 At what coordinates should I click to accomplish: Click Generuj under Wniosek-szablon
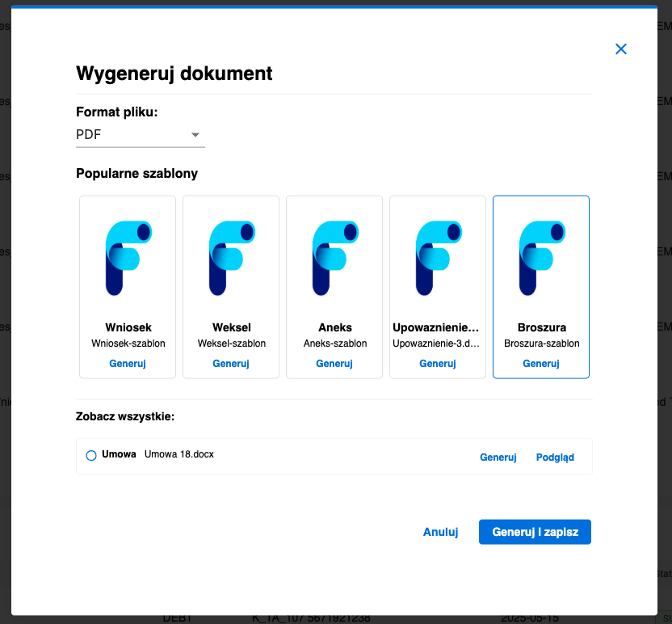[127, 364]
